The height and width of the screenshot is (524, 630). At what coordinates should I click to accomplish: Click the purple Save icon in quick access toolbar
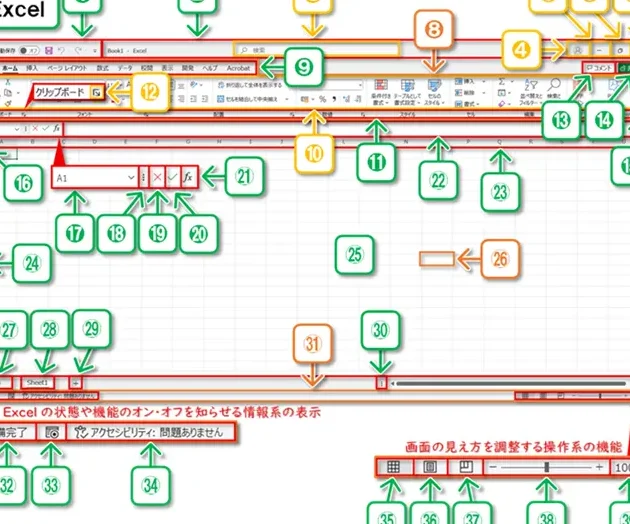[x=49, y=51]
